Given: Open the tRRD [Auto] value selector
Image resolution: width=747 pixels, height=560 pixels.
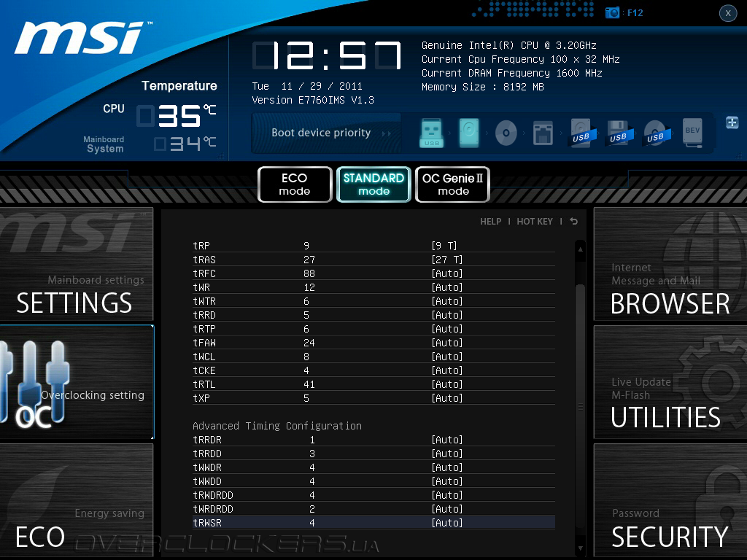Looking at the screenshot, I should (x=447, y=315).
